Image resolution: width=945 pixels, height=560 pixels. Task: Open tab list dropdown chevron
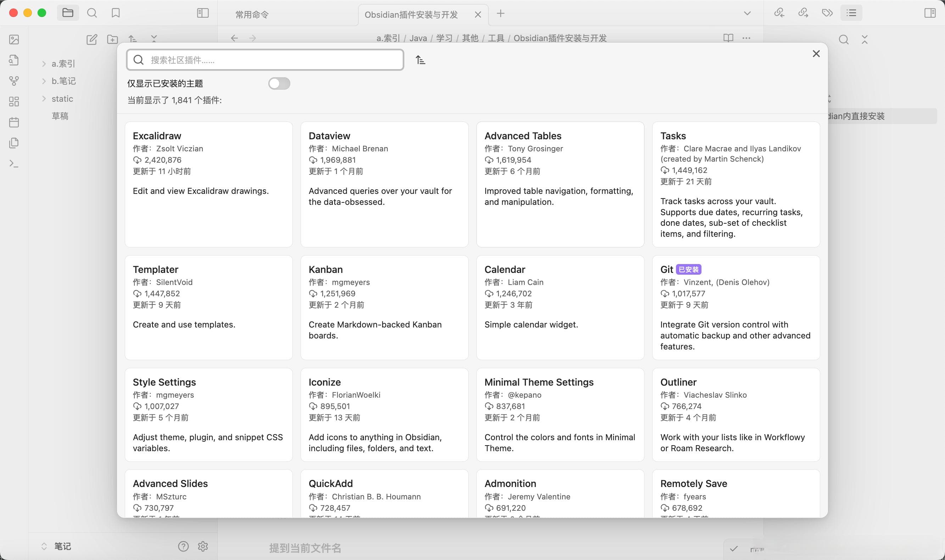[x=747, y=13]
